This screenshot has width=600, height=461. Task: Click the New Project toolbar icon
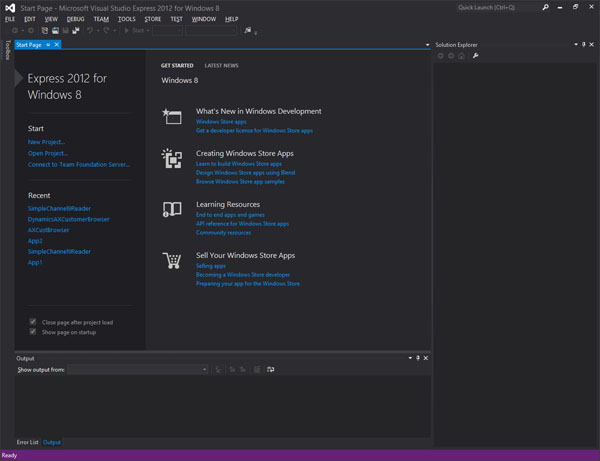point(44,31)
